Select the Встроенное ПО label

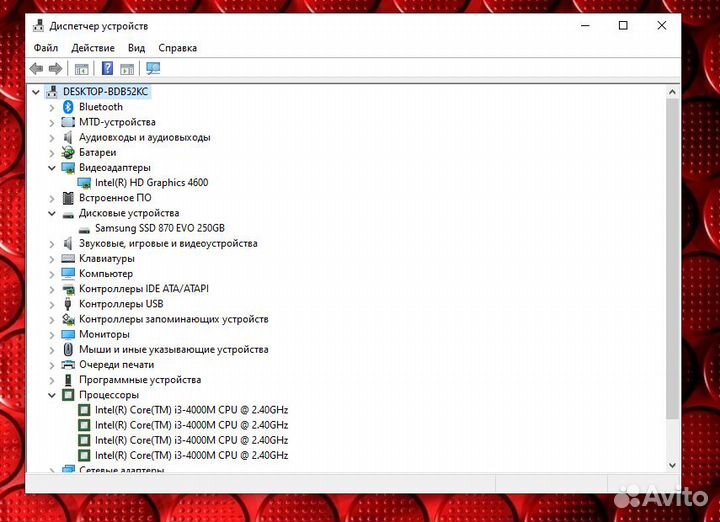[x=115, y=198]
